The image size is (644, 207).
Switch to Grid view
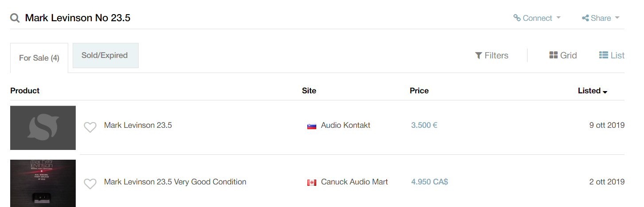pos(563,55)
